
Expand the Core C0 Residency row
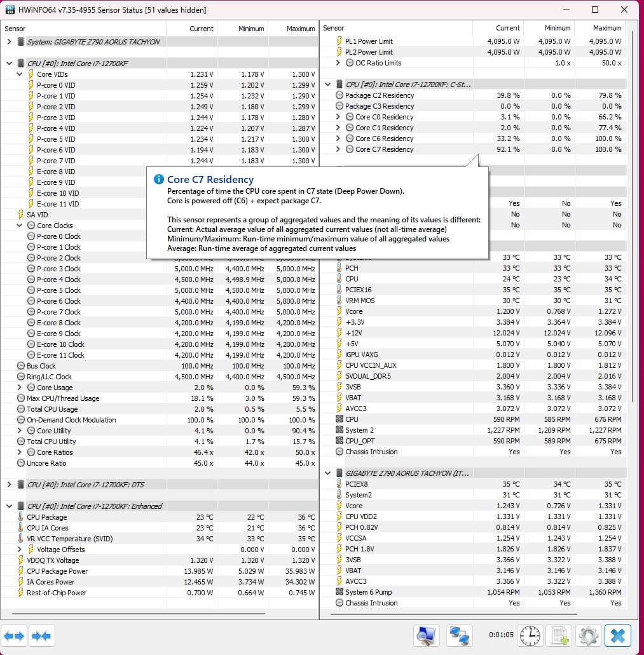[338, 116]
